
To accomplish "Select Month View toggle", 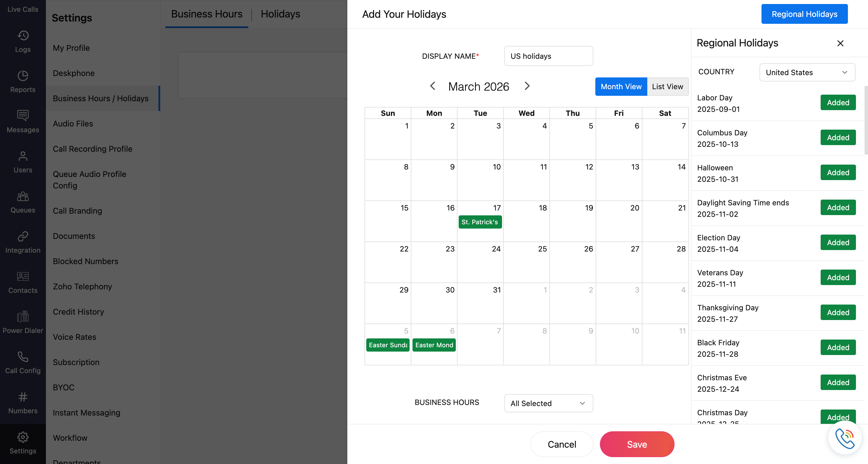I will pos(621,87).
